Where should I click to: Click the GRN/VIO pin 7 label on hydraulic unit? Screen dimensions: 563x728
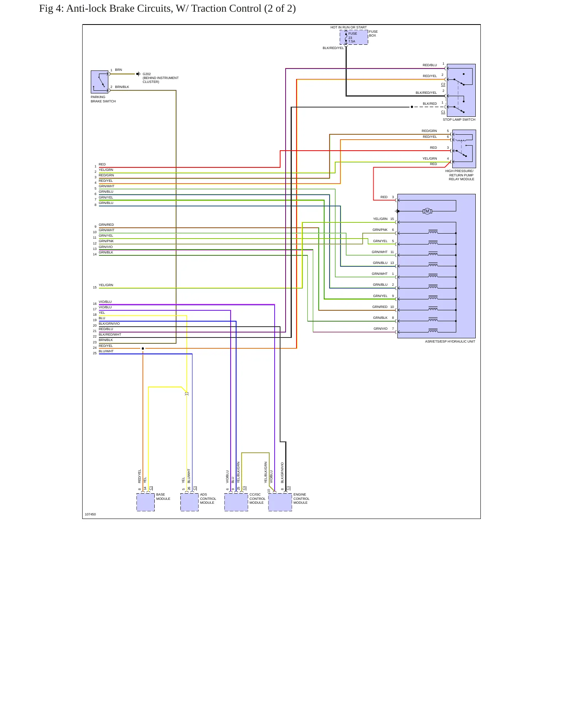pos(381,329)
